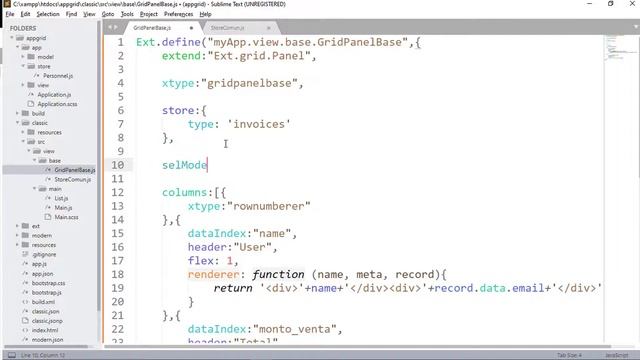Click the code minimap
Screen dimensions: 640x360
(620, 49)
